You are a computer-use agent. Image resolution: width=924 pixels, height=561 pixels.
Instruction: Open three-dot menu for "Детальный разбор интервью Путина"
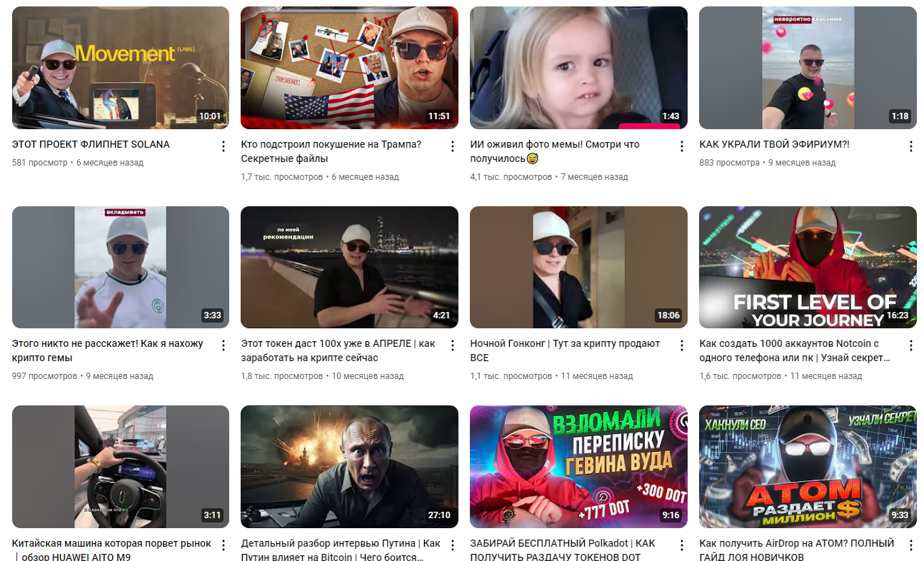[453, 545]
